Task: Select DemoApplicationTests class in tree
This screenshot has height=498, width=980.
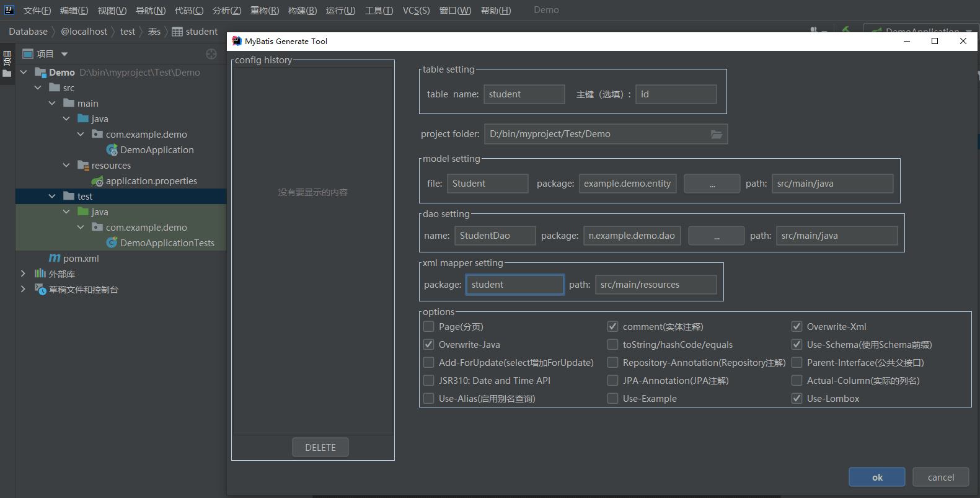Action: (167, 243)
